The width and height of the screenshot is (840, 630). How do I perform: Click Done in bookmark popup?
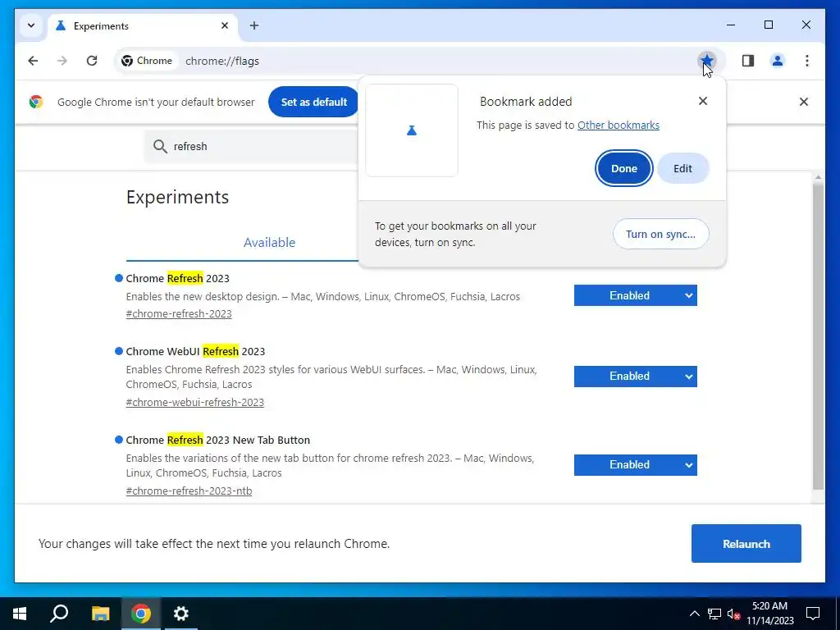pos(624,168)
